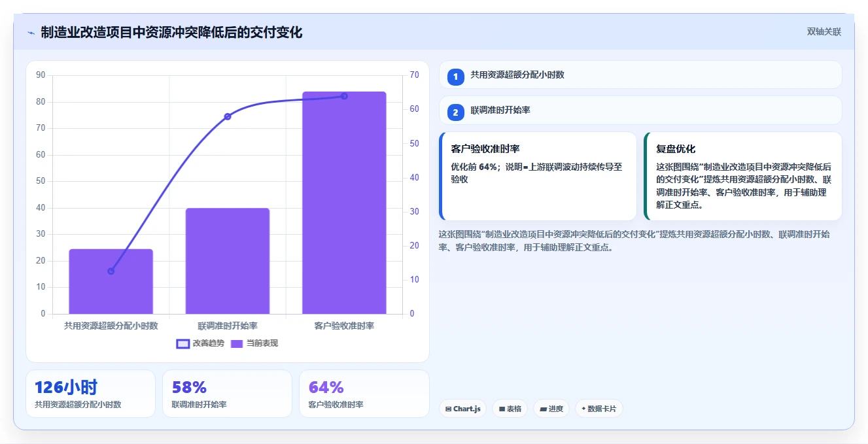Select the 共用资源超额分配小时数 list row
The width and height of the screenshot is (868, 444).
[x=640, y=75]
